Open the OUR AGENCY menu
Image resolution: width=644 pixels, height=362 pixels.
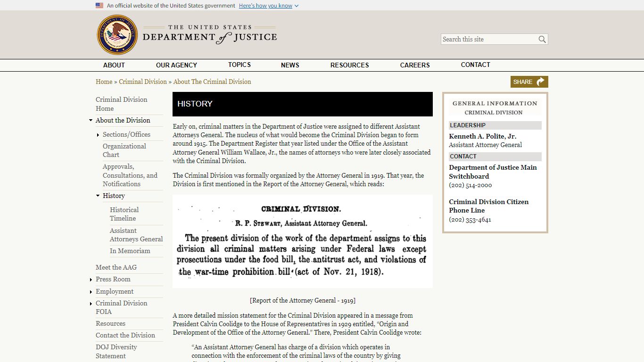(x=176, y=65)
